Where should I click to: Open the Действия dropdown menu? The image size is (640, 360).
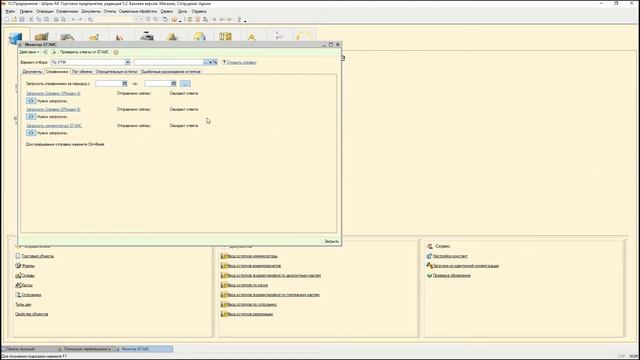(x=29, y=52)
